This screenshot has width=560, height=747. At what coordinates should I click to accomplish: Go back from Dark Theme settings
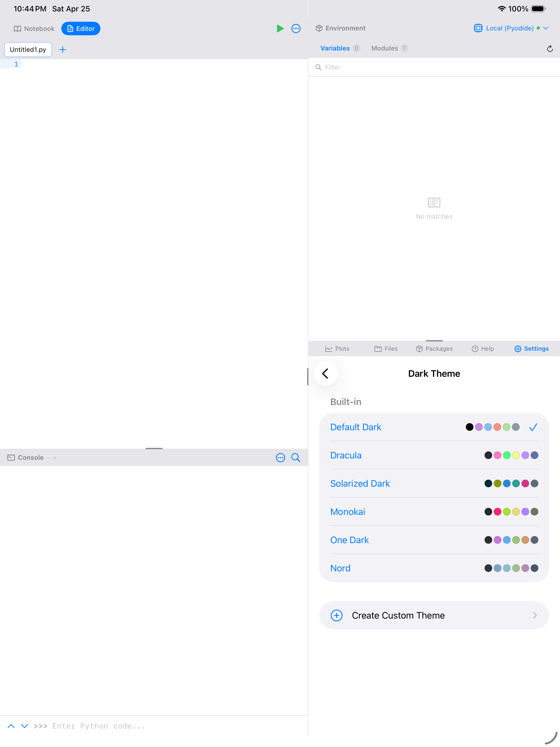[x=325, y=373]
